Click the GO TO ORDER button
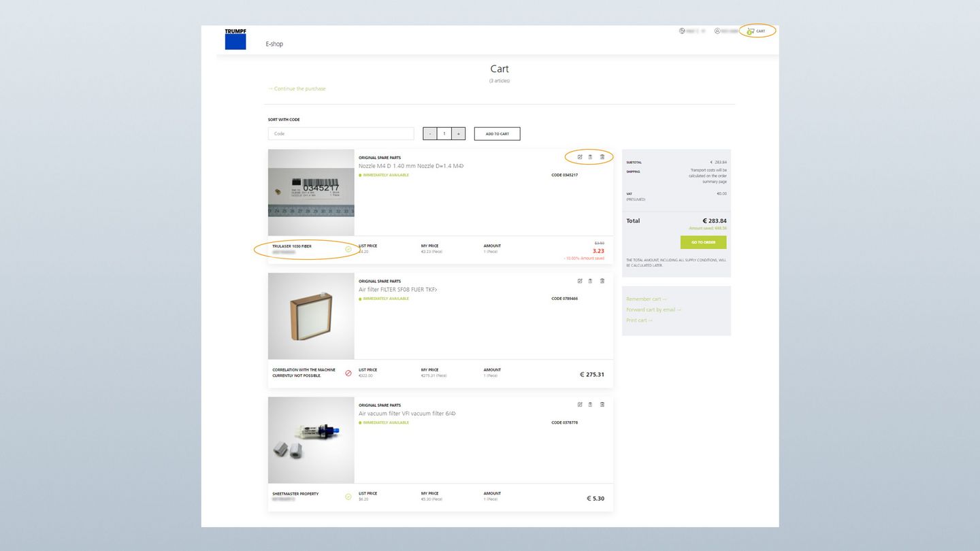 tap(703, 242)
